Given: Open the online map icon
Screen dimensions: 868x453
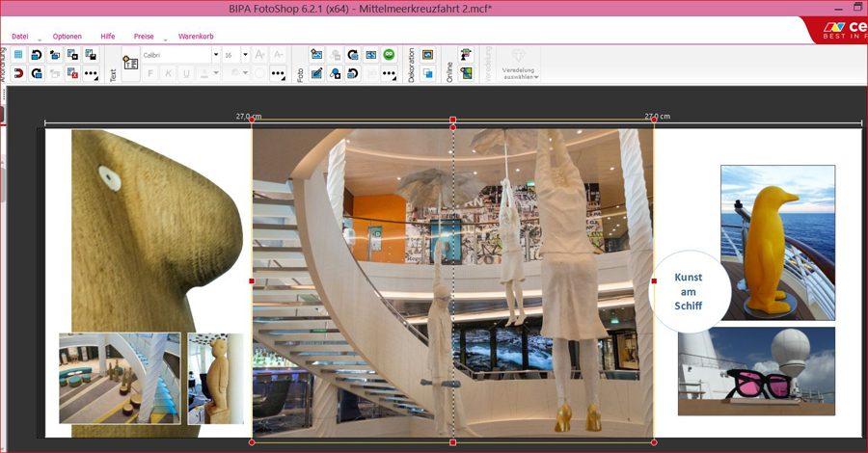Looking at the screenshot, I should (x=467, y=73).
